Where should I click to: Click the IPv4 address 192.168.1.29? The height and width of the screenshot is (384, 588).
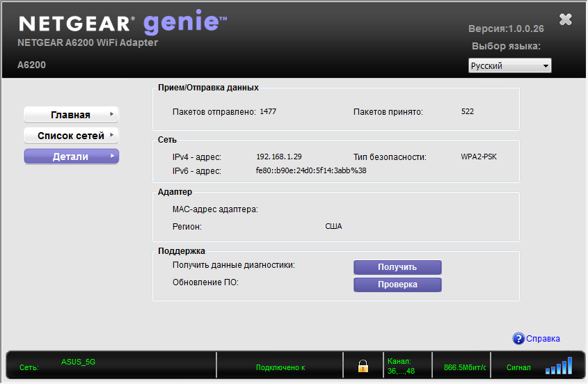coord(278,157)
